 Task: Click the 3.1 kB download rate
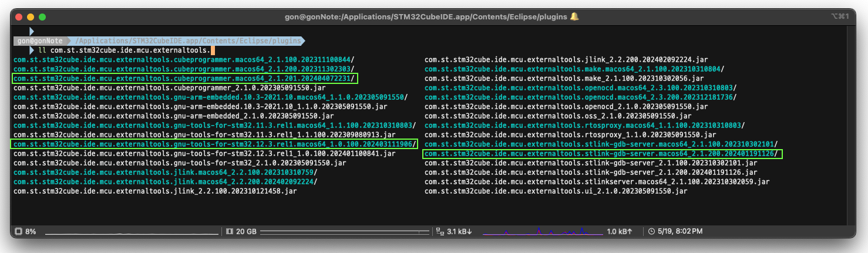(460, 231)
